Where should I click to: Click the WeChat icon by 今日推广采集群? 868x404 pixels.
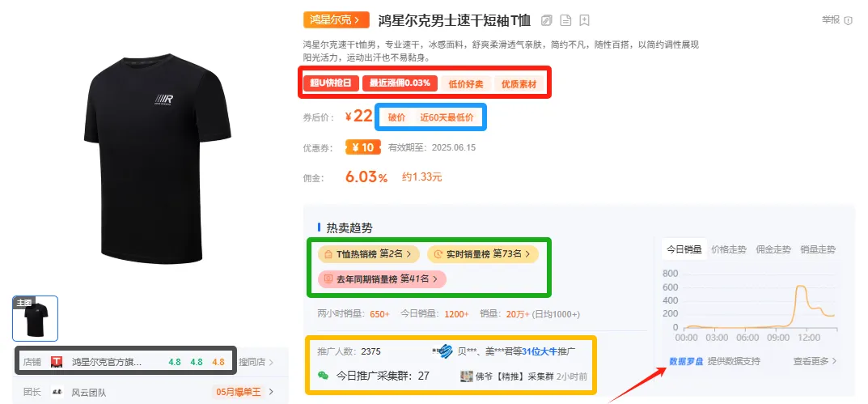[x=323, y=375]
